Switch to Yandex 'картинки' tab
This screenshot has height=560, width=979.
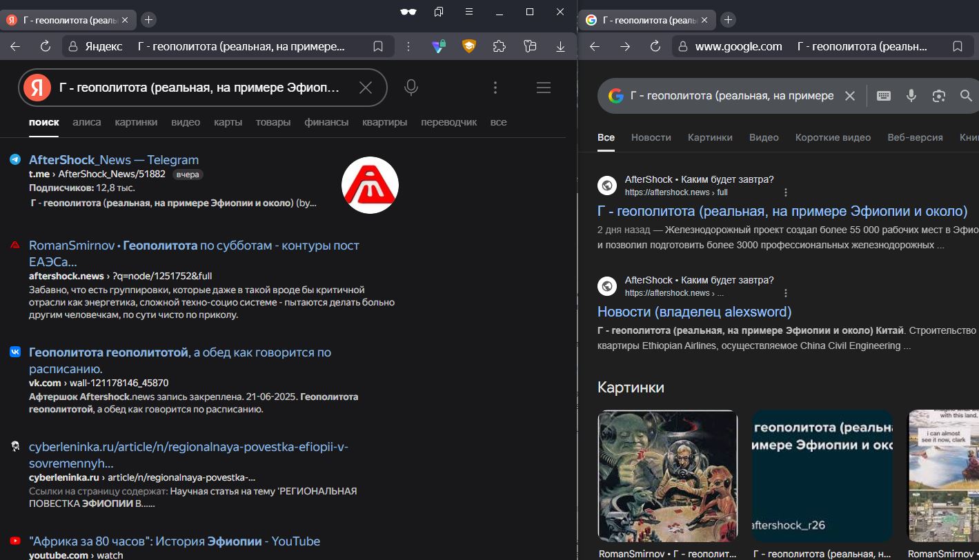(x=136, y=122)
